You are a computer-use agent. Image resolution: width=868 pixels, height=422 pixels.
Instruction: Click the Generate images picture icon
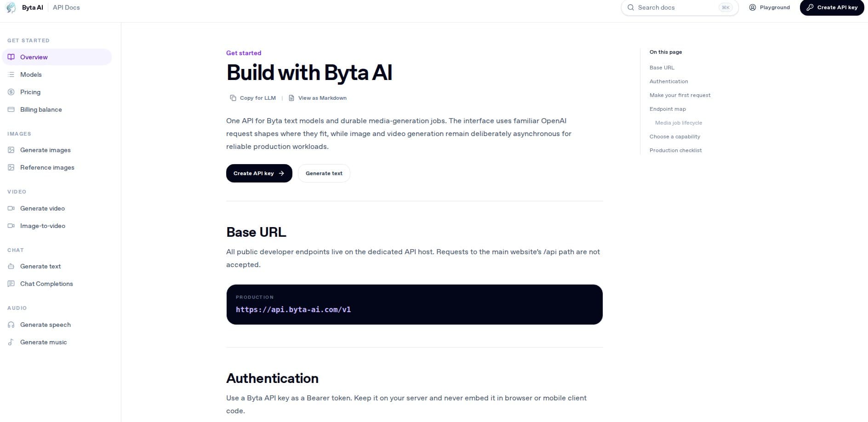coord(11,150)
